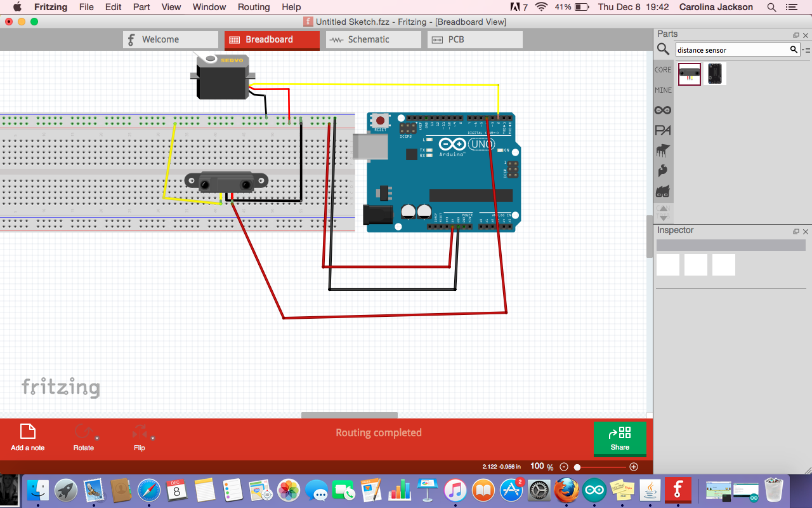
Task: Open Fritzing icon in the Dock
Action: pyautogui.click(x=678, y=490)
